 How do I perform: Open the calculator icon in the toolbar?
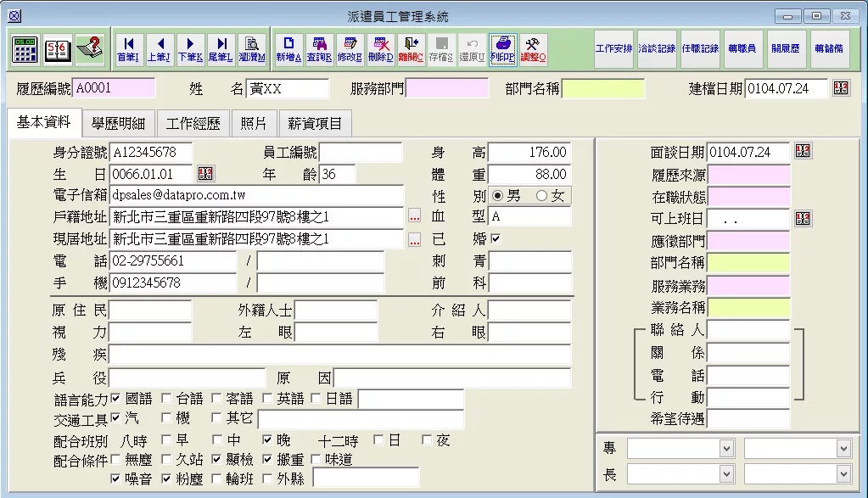point(25,49)
